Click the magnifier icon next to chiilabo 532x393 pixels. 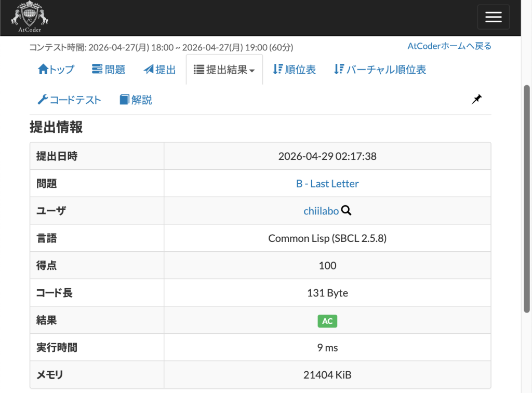[x=347, y=210]
